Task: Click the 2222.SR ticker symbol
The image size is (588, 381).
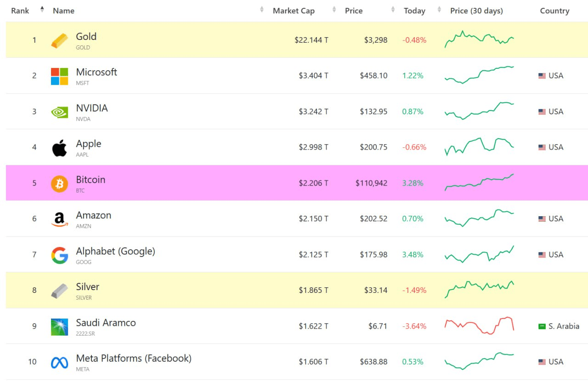Action: pos(85,334)
